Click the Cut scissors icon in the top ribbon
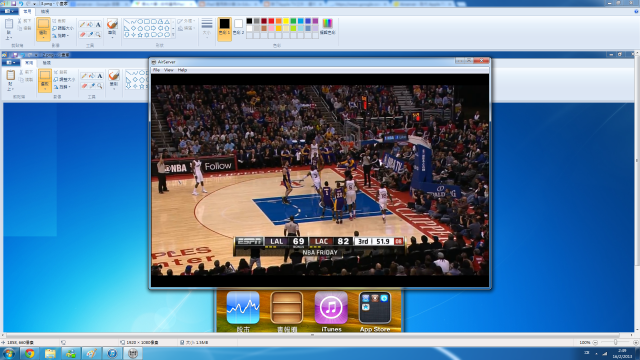Screen dimensions: 640x360 19,21
